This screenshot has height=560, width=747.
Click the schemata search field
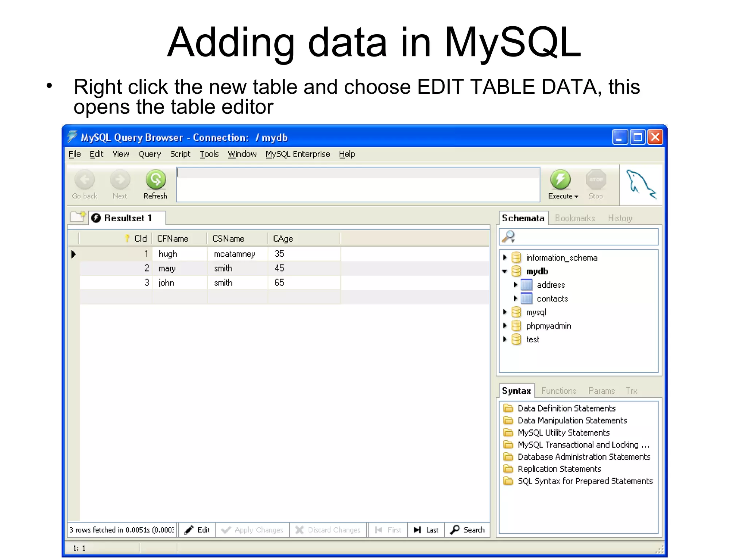pos(578,237)
